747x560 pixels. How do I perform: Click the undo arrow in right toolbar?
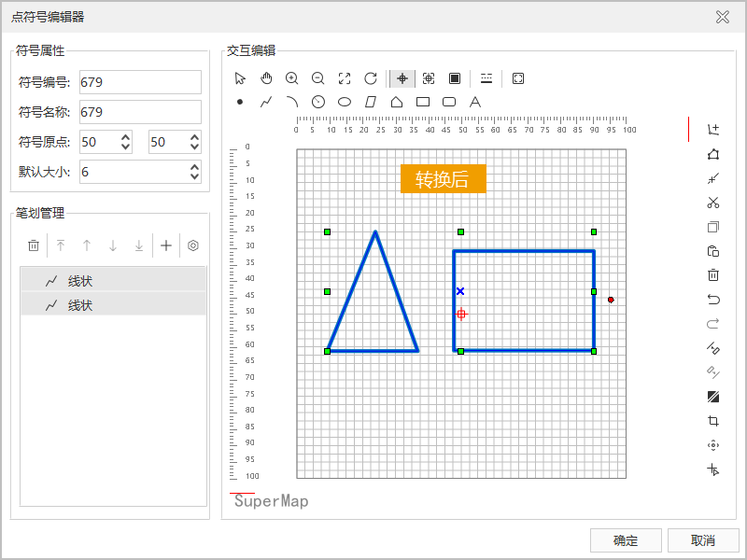[713, 300]
